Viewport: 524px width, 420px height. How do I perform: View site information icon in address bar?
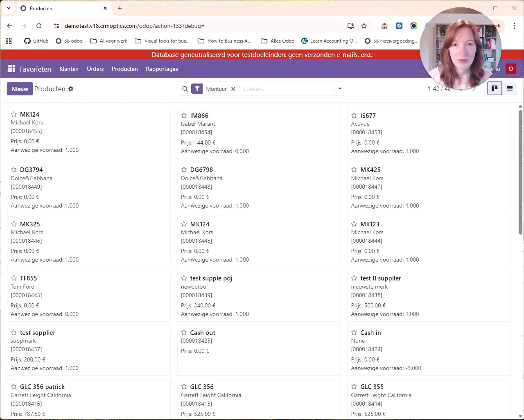[56, 26]
